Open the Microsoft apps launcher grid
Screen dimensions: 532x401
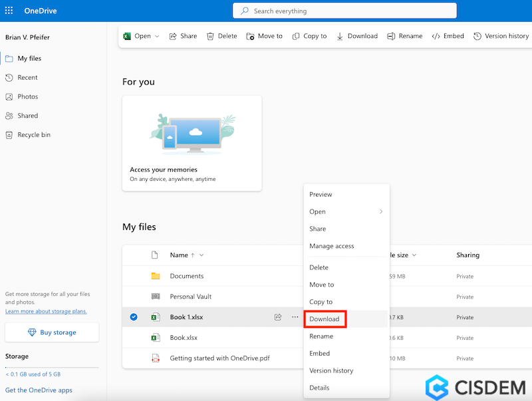pyautogui.click(x=9, y=10)
